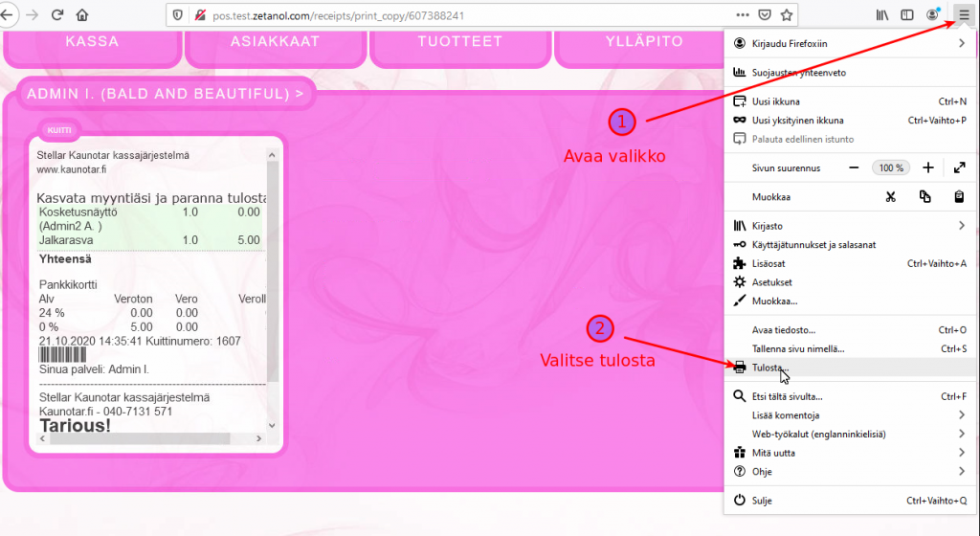The height and width of the screenshot is (536, 980).
Task: Enter full screen with the arrows icon
Action: click(x=959, y=167)
